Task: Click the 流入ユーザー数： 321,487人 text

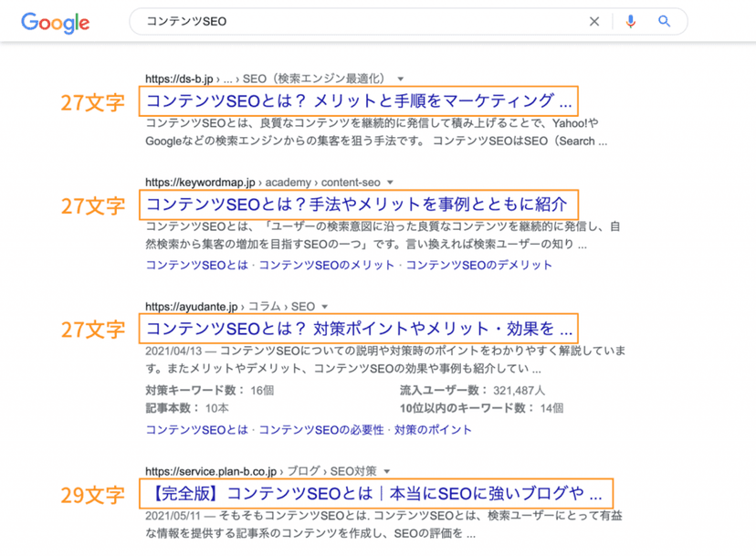Action: click(473, 390)
